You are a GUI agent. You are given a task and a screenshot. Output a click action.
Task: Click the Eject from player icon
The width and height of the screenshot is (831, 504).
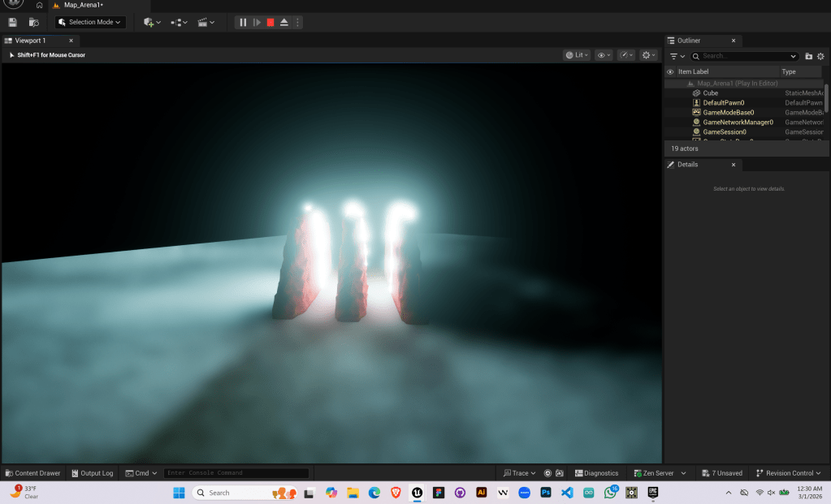(x=284, y=22)
